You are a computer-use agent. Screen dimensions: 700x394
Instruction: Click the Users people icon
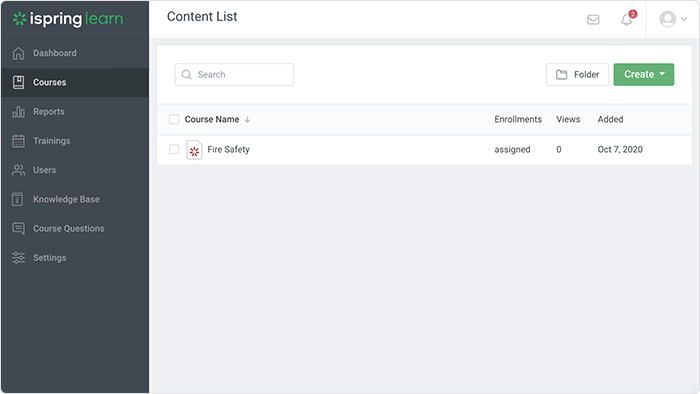(18, 170)
